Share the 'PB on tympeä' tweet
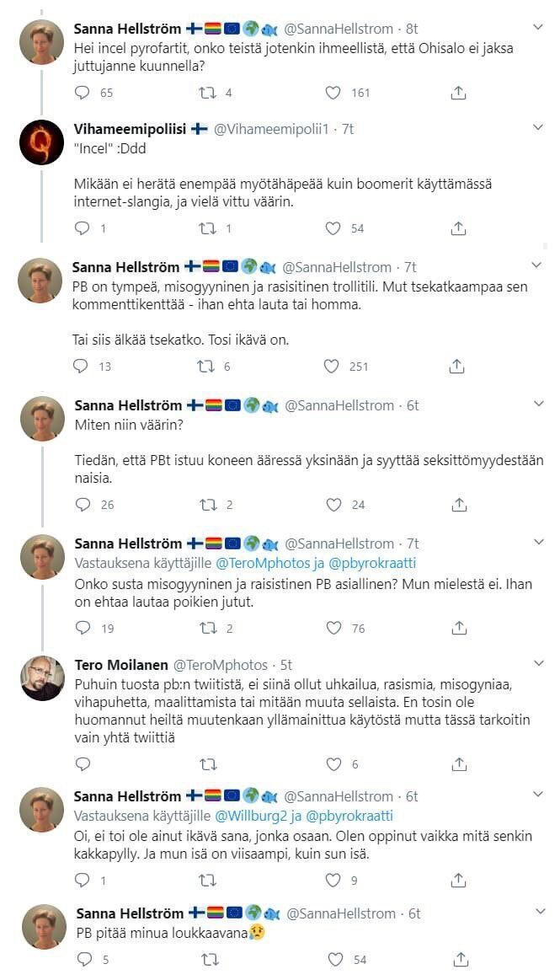The width and height of the screenshot is (560, 980). coord(458,367)
